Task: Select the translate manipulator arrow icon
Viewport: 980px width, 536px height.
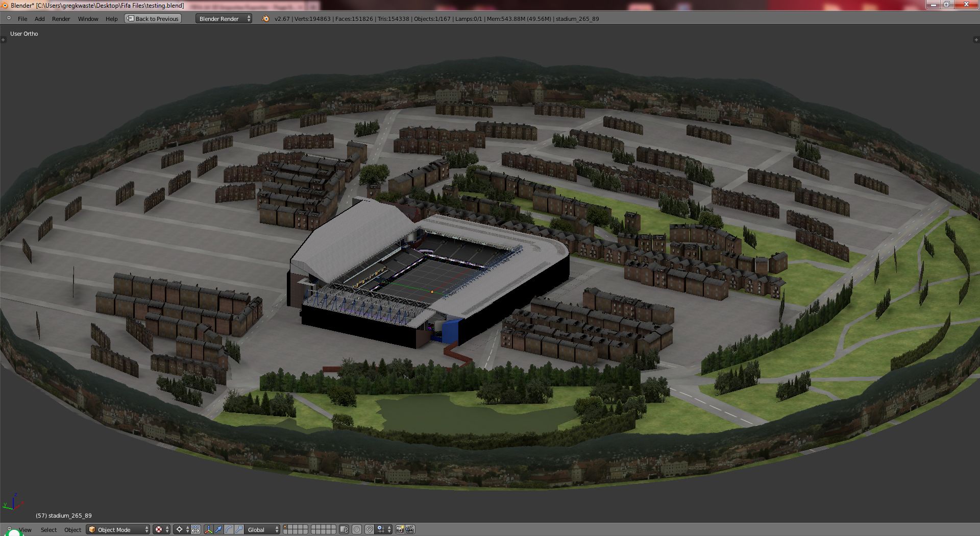Action: point(218,530)
